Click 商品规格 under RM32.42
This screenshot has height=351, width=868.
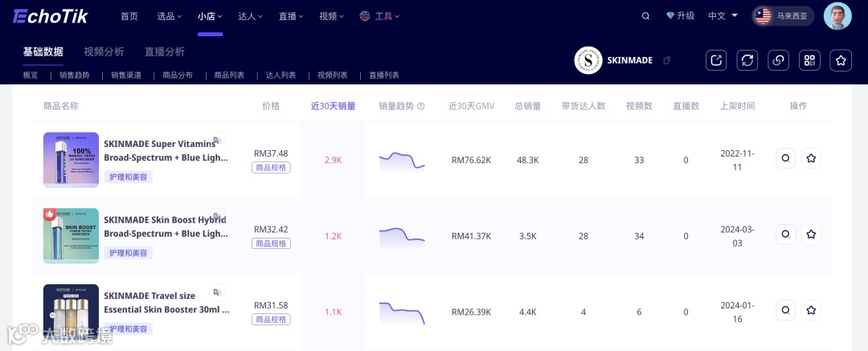click(x=272, y=243)
